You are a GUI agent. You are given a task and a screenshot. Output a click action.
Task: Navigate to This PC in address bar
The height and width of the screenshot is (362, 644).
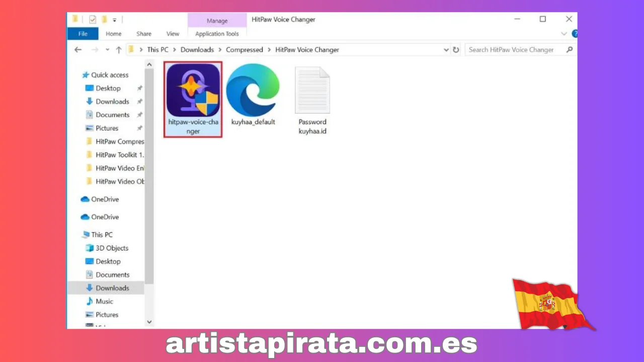point(157,50)
